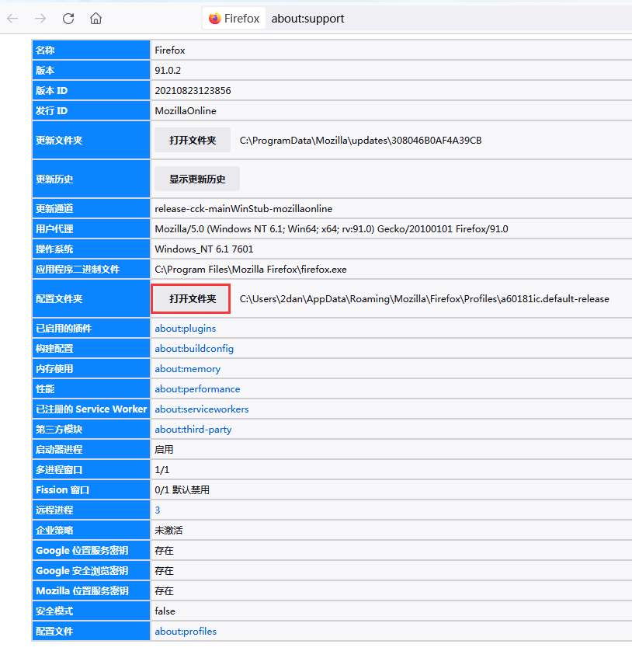The image size is (632, 672).
Task: Click the multiprocess windows value 1/1
Action: (x=161, y=470)
